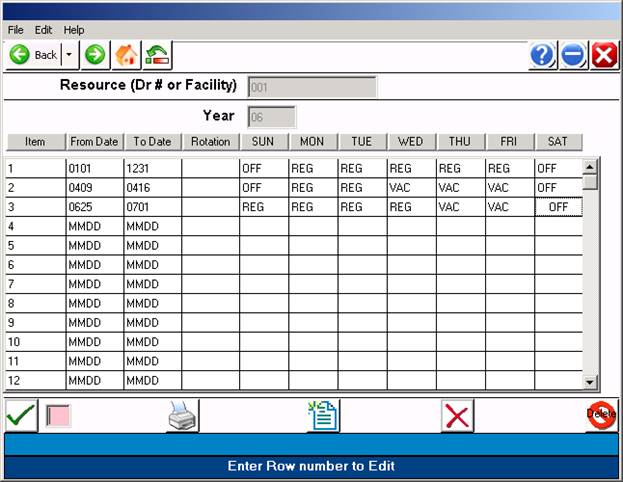Screen dimensions: 623x482
Task: Click the Rotation column header
Action: 210,142
